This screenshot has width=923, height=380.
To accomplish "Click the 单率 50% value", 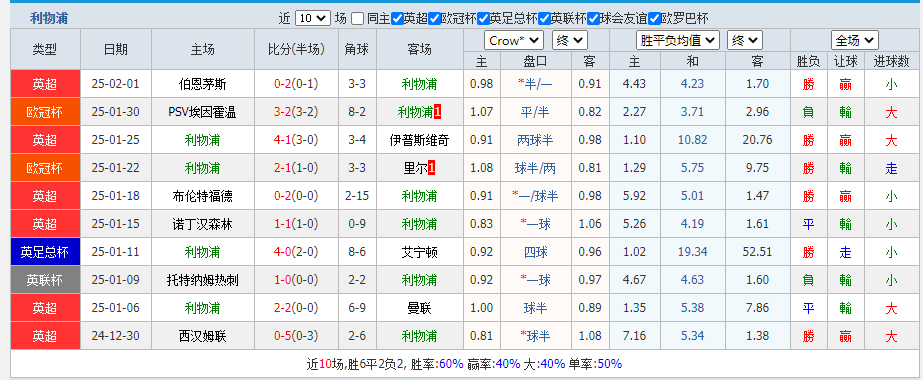I will click(609, 364).
